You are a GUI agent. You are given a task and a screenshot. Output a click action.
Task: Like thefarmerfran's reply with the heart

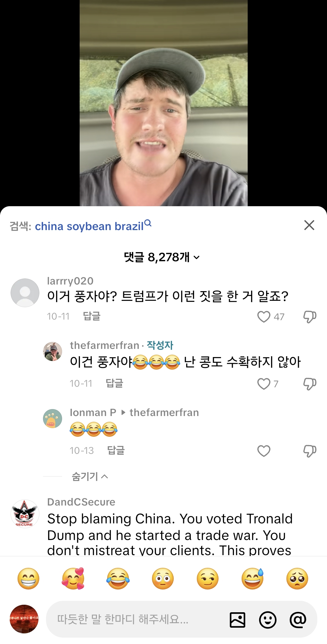(x=264, y=384)
